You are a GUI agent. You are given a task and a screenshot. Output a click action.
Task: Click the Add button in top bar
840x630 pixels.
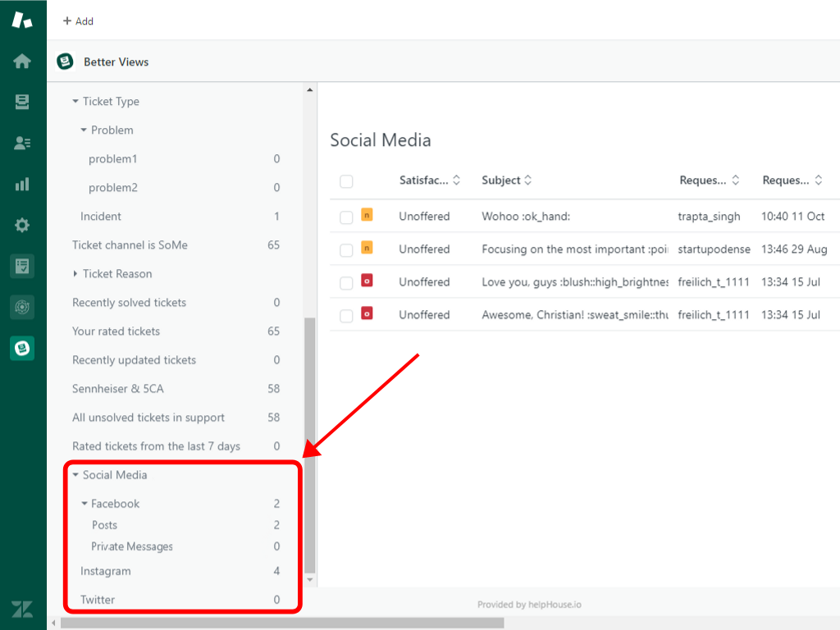tap(79, 21)
